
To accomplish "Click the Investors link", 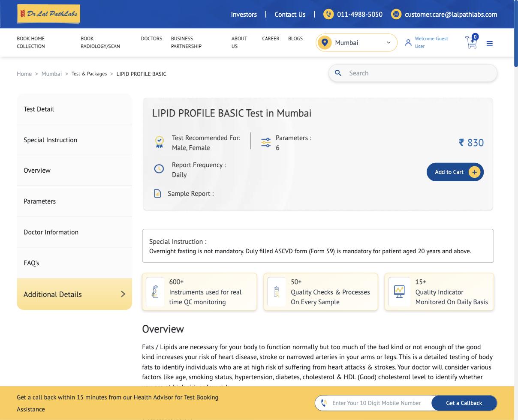I will 244,14.
